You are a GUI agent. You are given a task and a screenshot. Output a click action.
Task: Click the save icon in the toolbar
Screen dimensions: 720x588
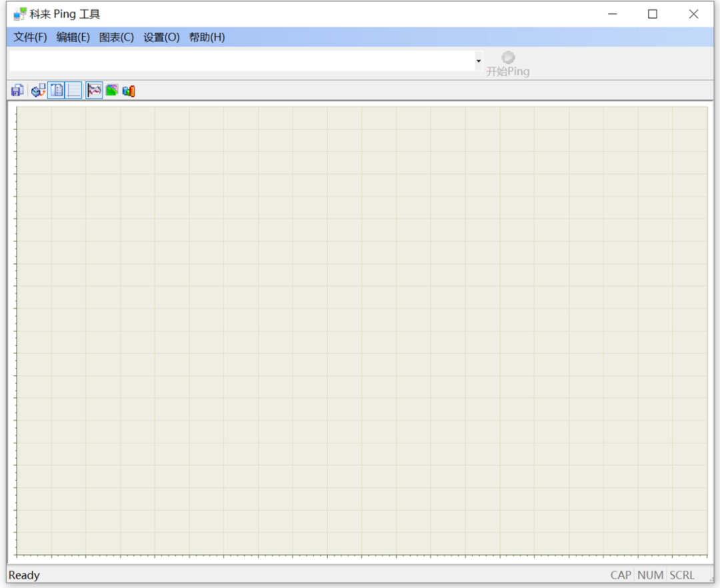17,91
